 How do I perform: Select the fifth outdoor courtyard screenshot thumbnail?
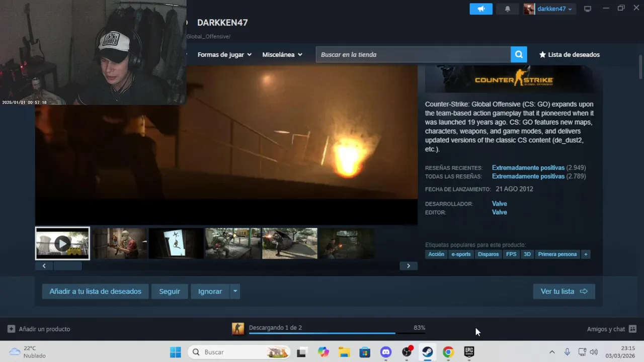click(x=290, y=243)
